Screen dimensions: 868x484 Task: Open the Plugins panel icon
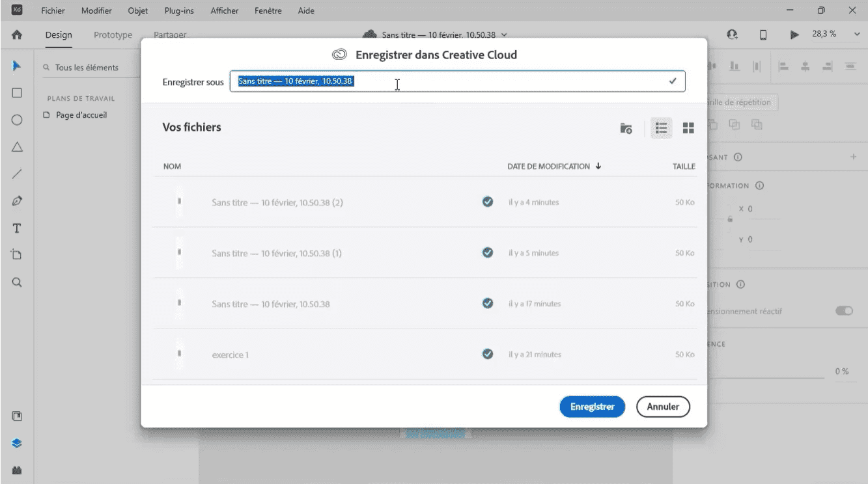pos(17,470)
